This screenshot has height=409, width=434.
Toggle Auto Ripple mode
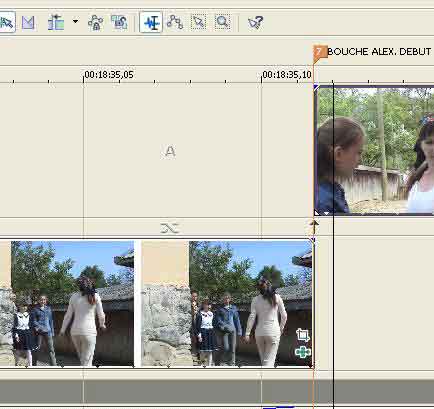[56, 22]
